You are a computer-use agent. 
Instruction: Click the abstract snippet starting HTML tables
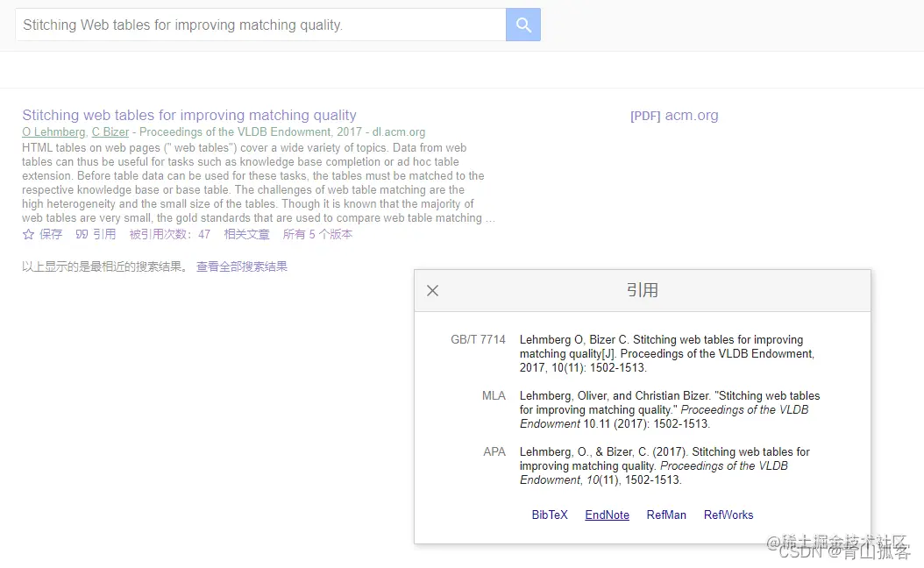tap(259, 182)
